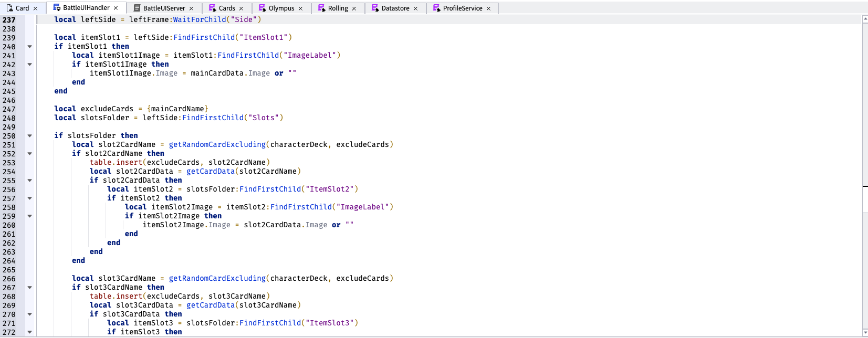Image resolution: width=868 pixels, height=338 pixels.
Task: Open the Datastore script tab
Action: (x=395, y=8)
